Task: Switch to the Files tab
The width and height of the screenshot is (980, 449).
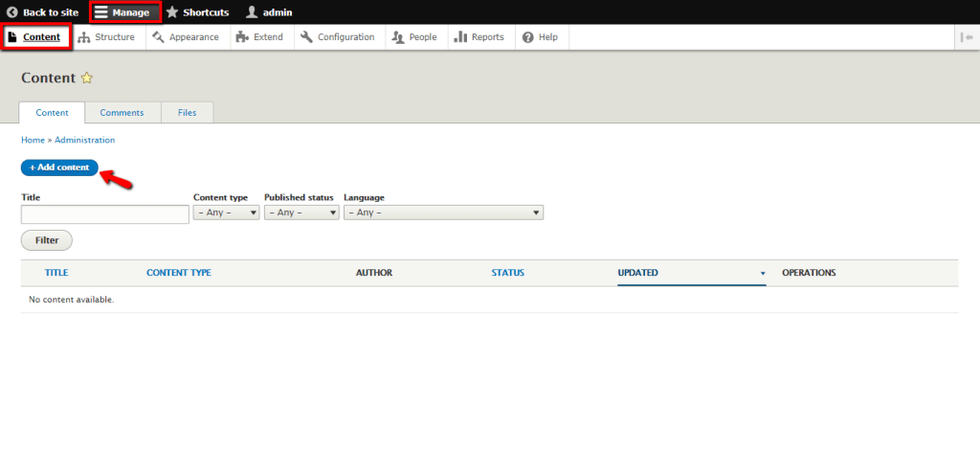Action: pos(187,113)
